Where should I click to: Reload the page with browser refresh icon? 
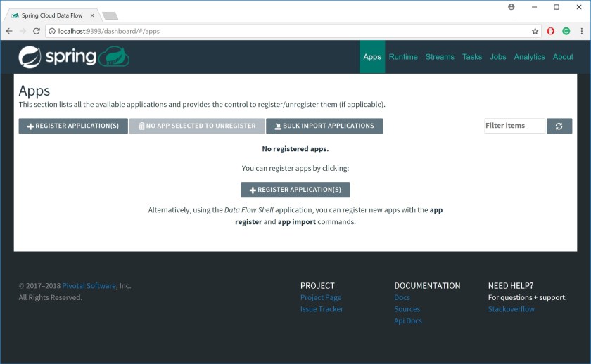pos(37,31)
